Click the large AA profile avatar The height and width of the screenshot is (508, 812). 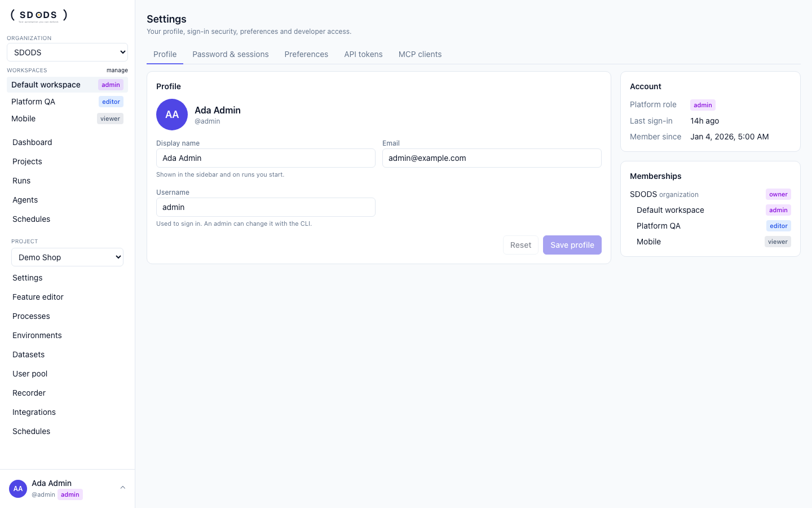(x=172, y=115)
